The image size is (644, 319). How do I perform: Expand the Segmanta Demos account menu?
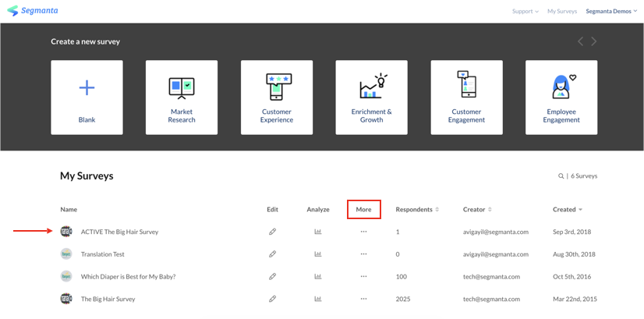point(611,12)
